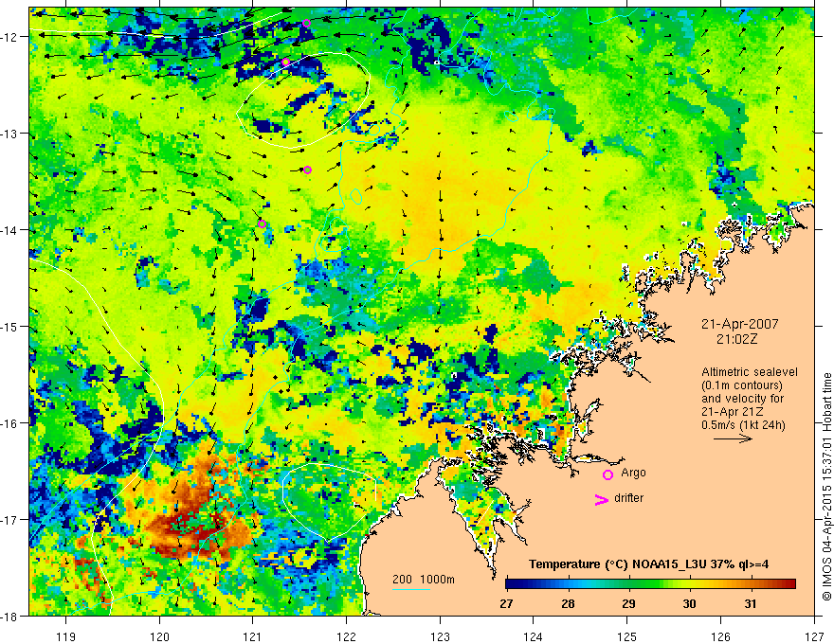The height and width of the screenshot is (644, 834).
Task: Click the '200 1000m' bathymetry legend text
Action: point(424,580)
